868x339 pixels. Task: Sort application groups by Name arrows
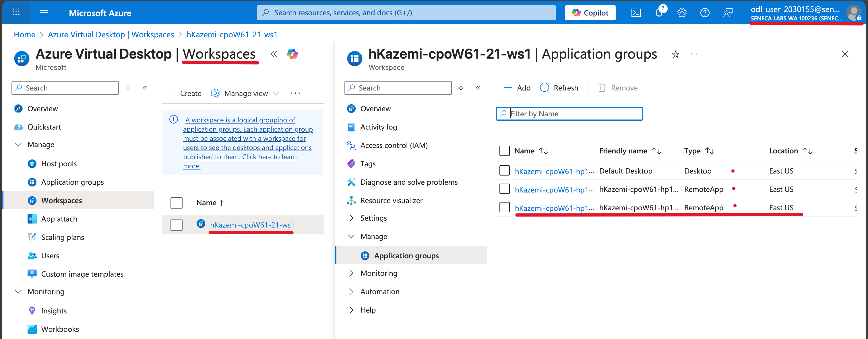tap(544, 151)
